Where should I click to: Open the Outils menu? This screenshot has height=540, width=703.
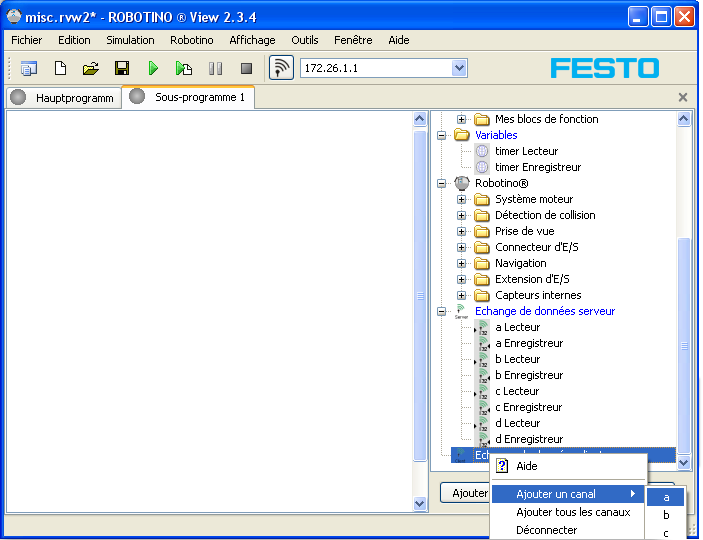[x=304, y=40]
